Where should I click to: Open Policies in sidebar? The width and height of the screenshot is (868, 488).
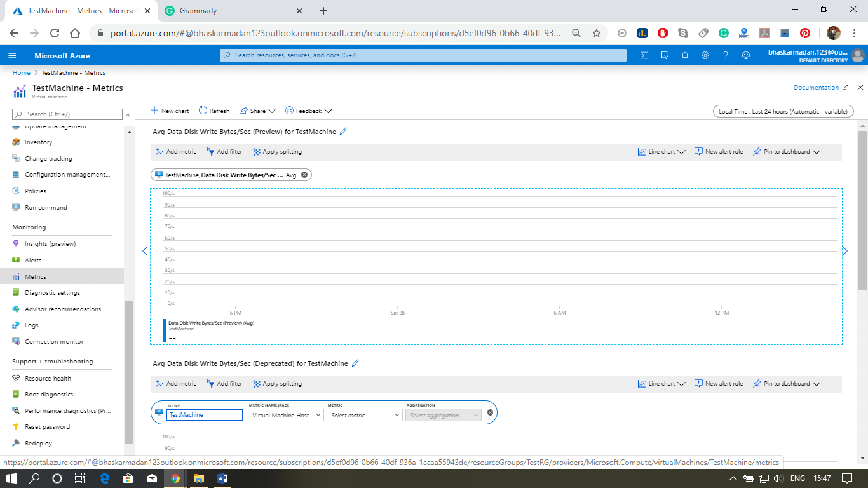click(36, 191)
